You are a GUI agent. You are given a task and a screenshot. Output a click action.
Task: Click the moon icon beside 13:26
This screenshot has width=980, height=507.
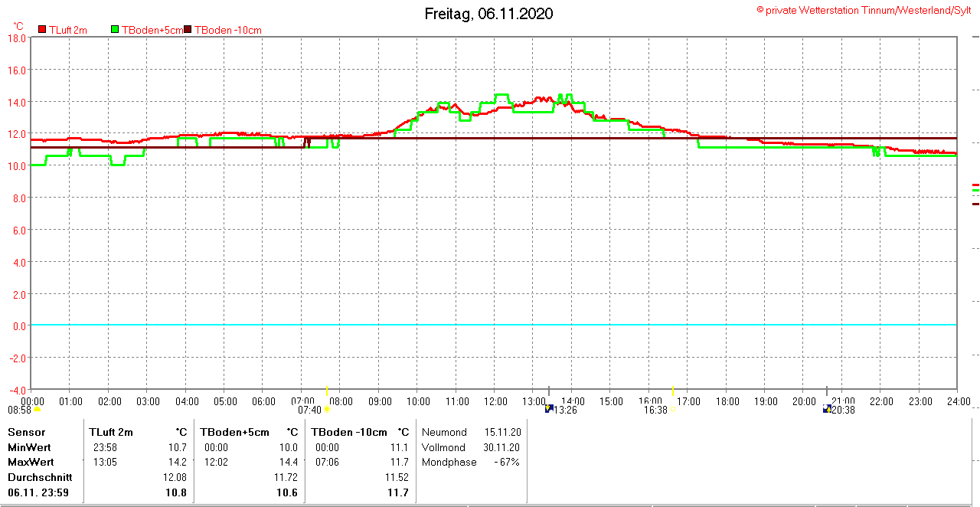coord(548,410)
